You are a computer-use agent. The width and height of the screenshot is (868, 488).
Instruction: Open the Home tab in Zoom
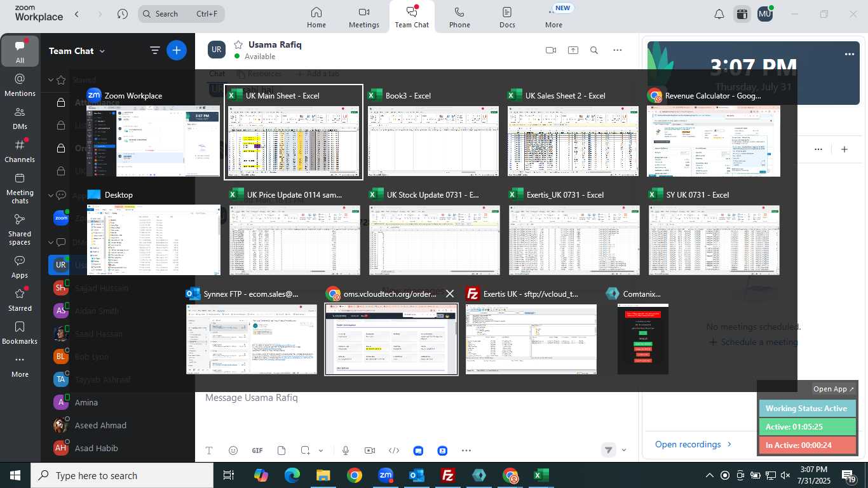[x=316, y=17]
